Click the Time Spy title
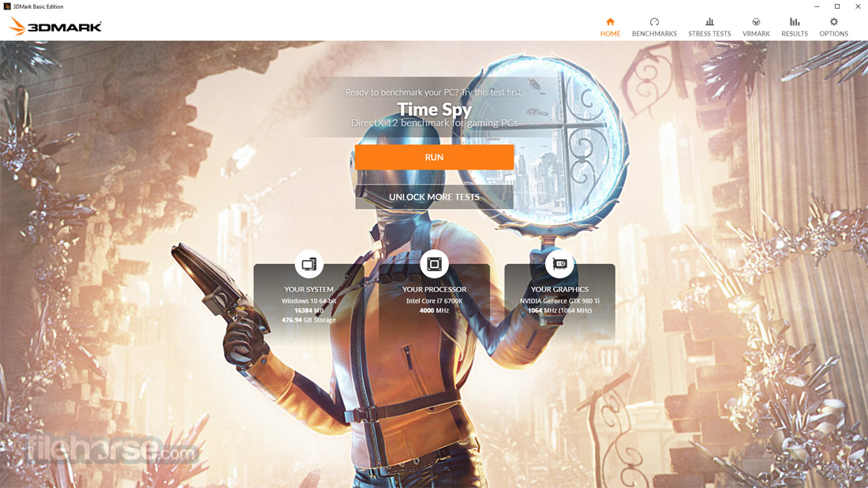 click(x=434, y=109)
